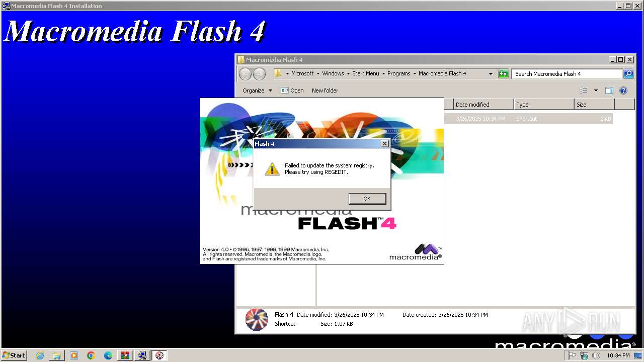Go back in the Explorer window

(x=245, y=74)
